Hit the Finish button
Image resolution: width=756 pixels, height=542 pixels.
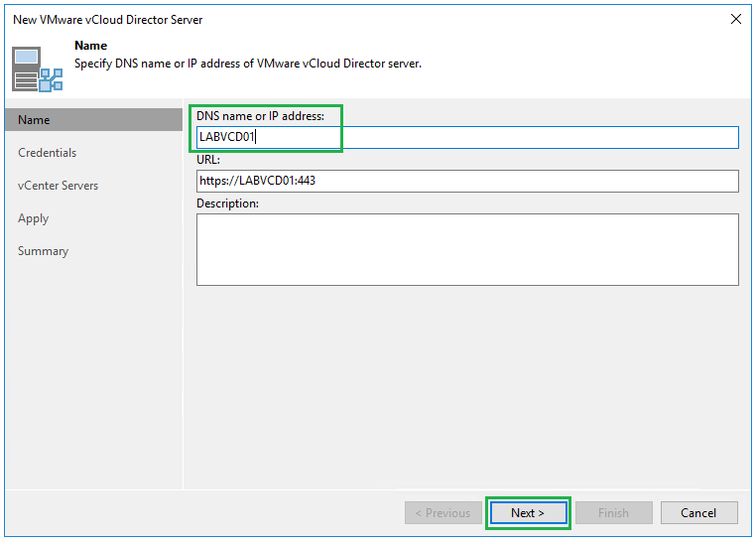612,513
